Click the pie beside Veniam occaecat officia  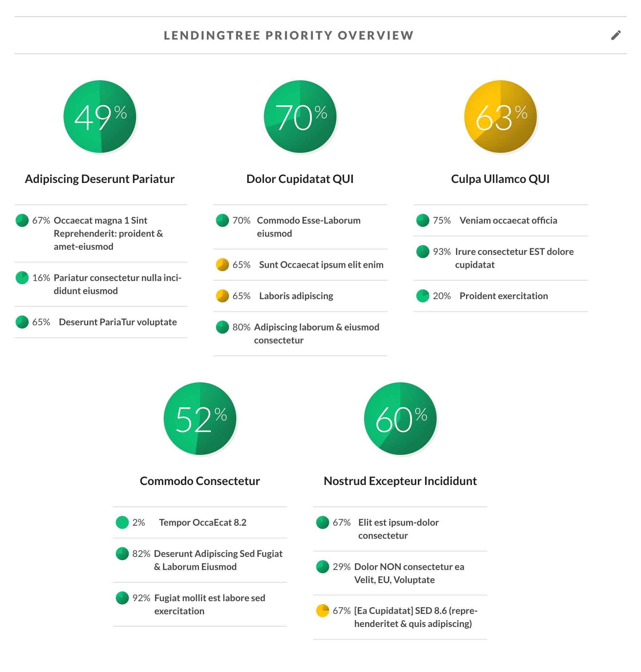(x=422, y=220)
